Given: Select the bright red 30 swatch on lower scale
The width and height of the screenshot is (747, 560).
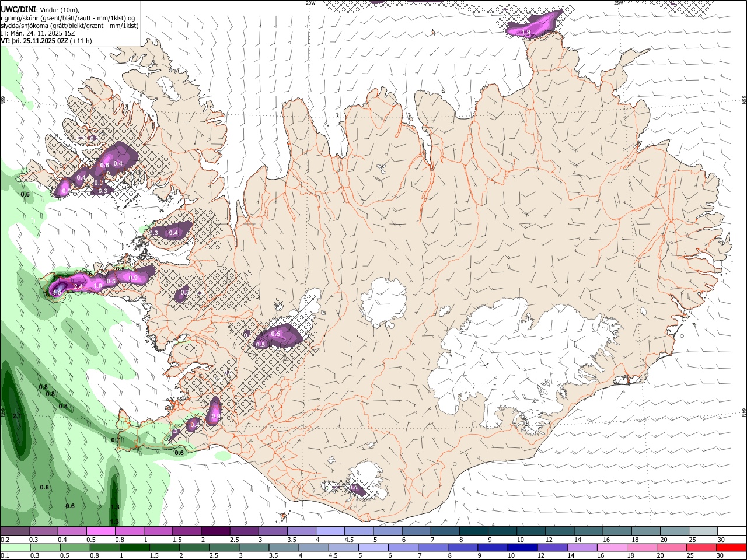Looking at the screenshot, I should click(732, 547).
